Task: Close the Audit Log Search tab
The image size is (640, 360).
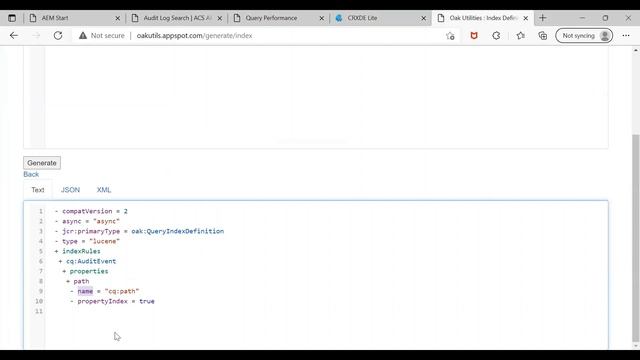Action: click(220, 18)
